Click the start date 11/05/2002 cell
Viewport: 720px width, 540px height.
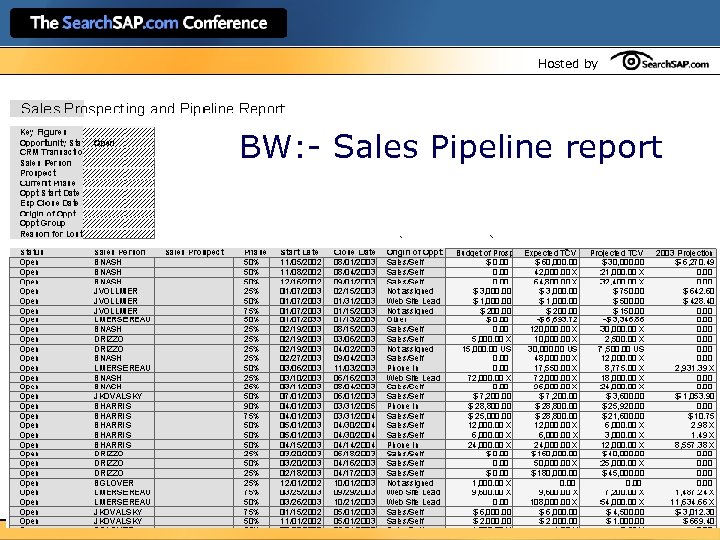pos(301,262)
